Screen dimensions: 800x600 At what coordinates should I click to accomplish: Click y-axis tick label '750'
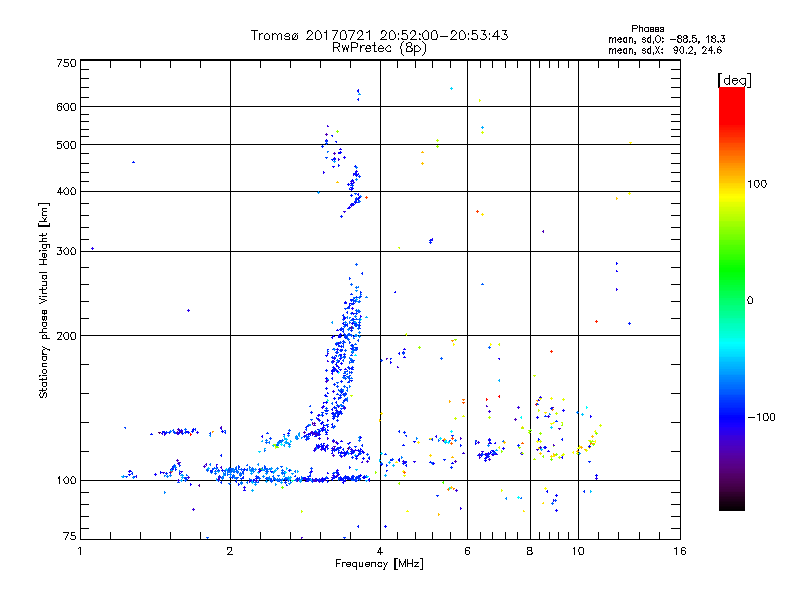(x=66, y=63)
